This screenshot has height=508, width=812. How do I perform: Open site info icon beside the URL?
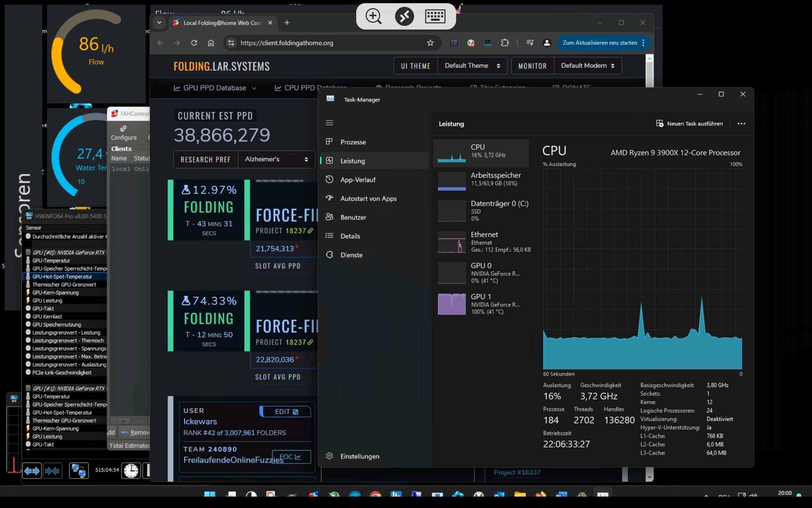tap(231, 43)
